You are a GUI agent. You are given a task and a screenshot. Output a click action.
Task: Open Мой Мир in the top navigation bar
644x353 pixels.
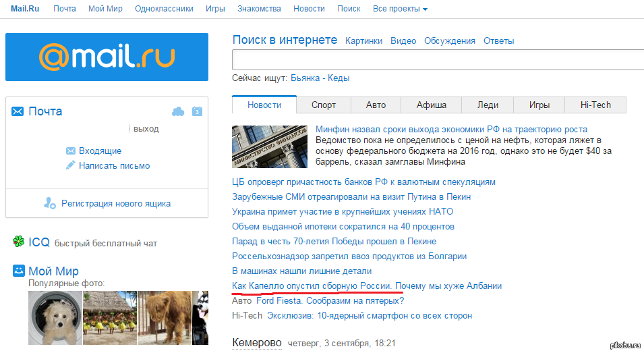coord(105,9)
